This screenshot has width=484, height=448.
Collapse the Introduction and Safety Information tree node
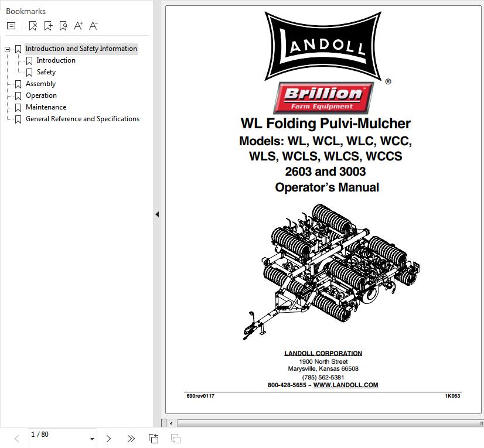pyautogui.click(x=7, y=49)
